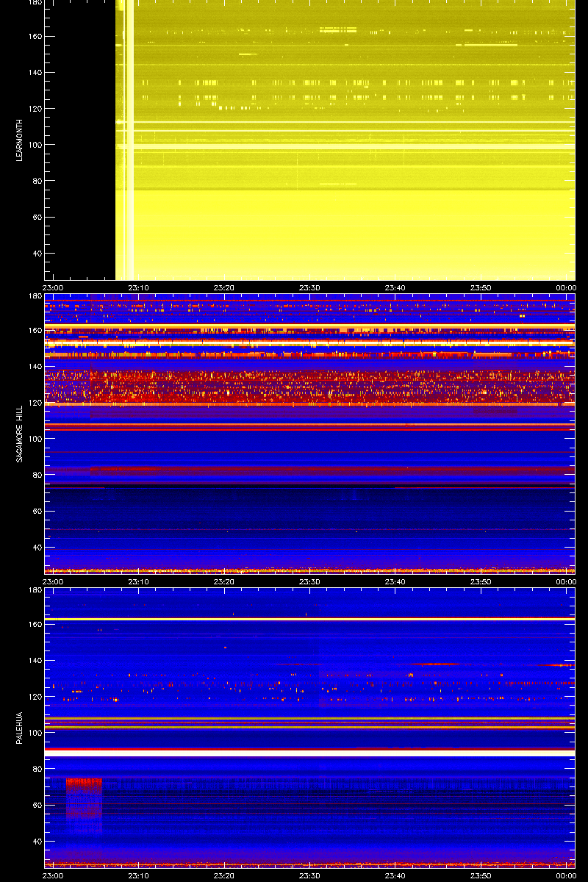
Task: Click the 100 frequency tick of Palehua panel
Action: 35,733
